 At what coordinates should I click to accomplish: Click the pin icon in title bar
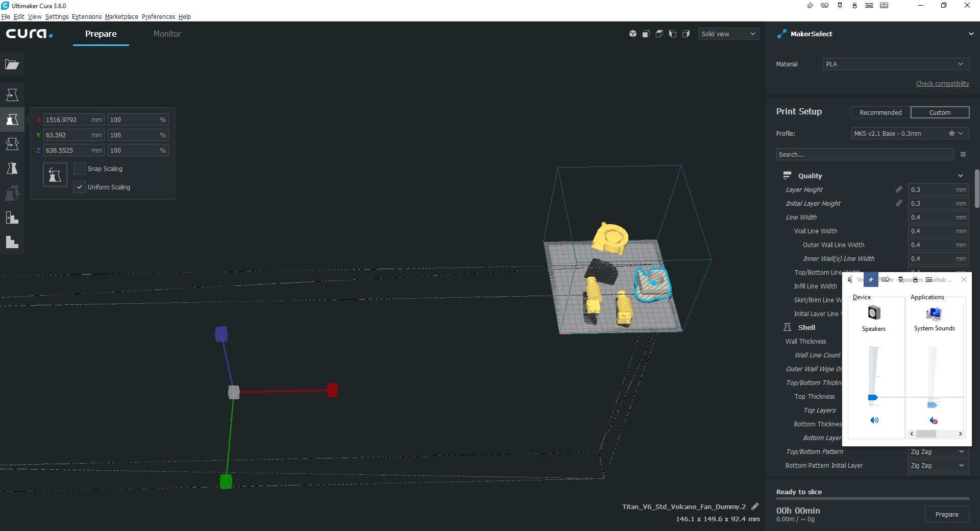coord(810,6)
